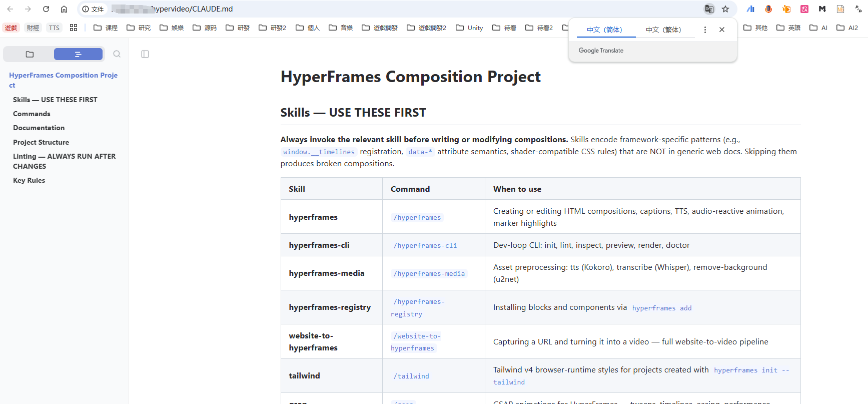This screenshot has height=404, width=868.
Task: Click the /hyperframes command code
Action: [417, 217]
